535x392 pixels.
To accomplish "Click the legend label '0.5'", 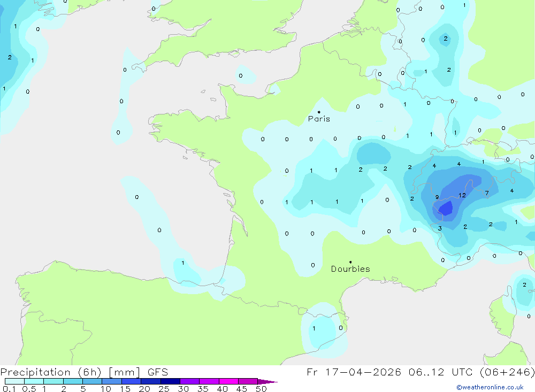I will [x=29, y=389].
